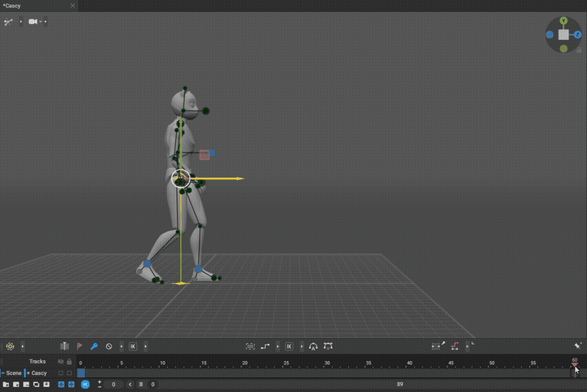Select the Scene track item
Image resolution: width=587 pixels, height=392 pixels.
14,373
